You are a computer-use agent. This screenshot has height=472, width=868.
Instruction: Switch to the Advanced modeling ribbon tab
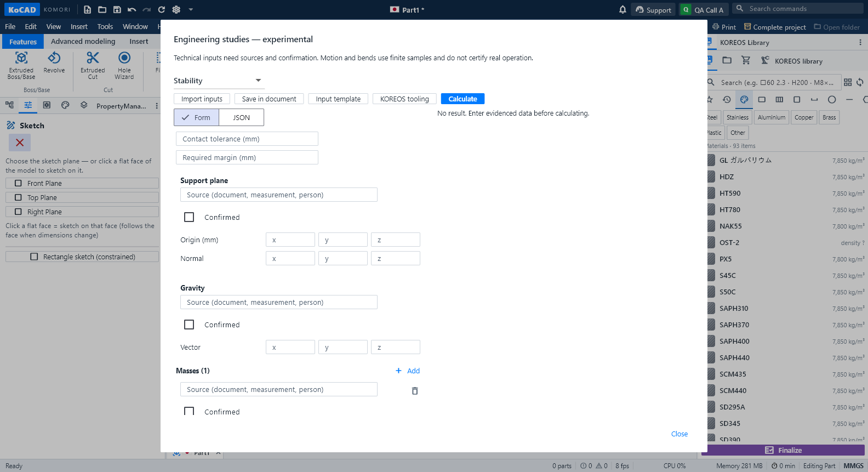pos(83,41)
